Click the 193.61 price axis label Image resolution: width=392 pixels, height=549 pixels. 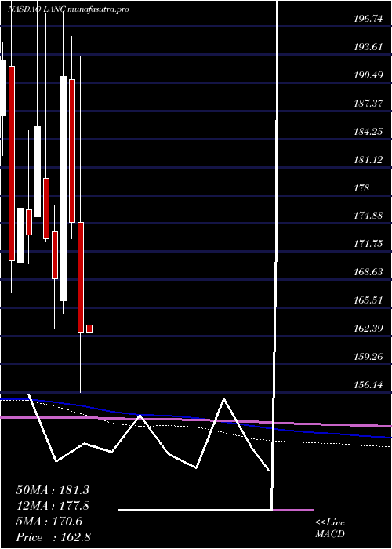(x=368, y=47)
